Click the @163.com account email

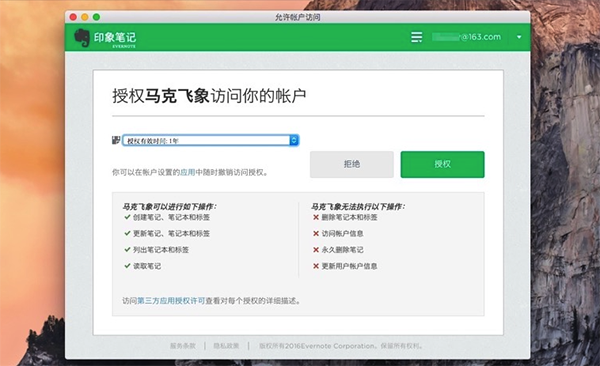click(466, 37)
